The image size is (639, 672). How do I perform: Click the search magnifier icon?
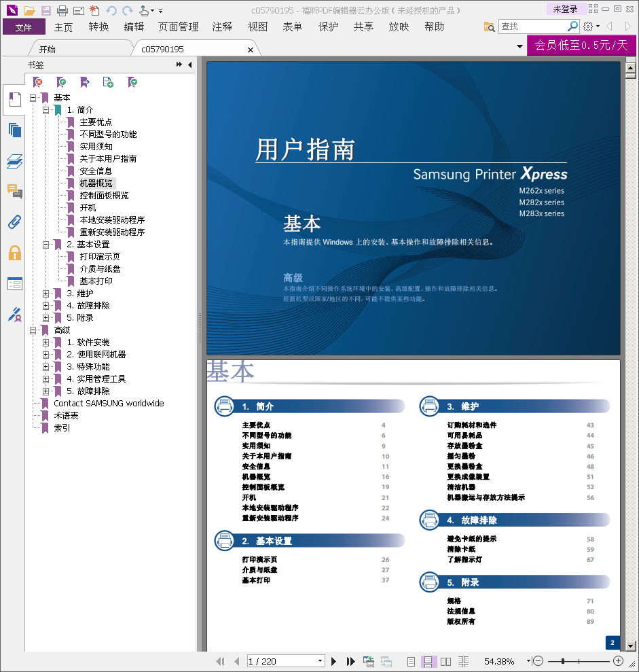(x=572, y=26)
